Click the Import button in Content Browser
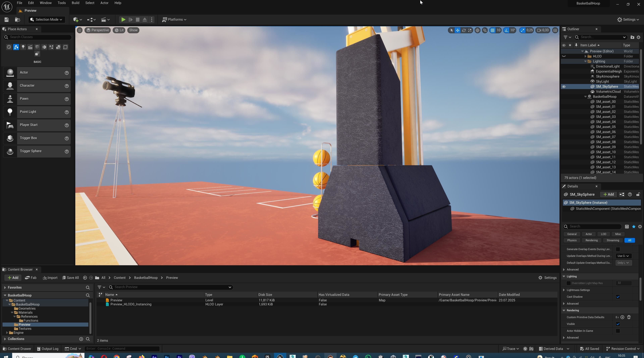This screenshot has width=644, height=358. 50,278
